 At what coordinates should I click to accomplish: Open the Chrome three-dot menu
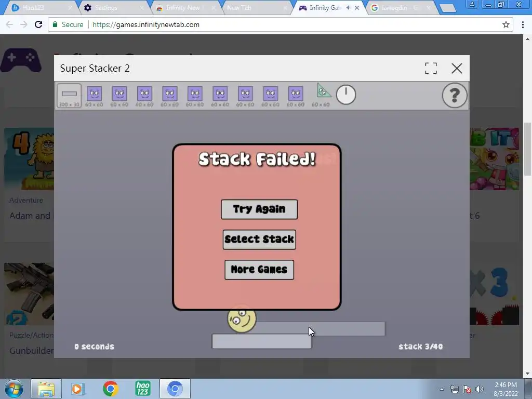coord(523,24)
